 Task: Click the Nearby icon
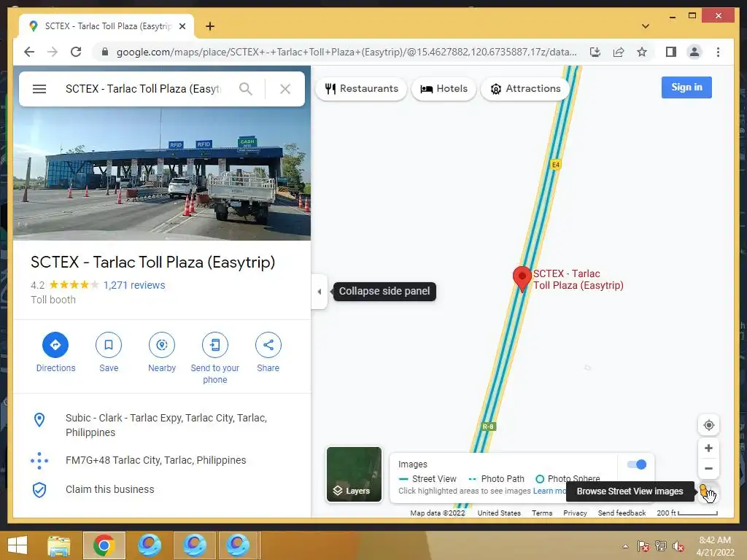(162, 345)
